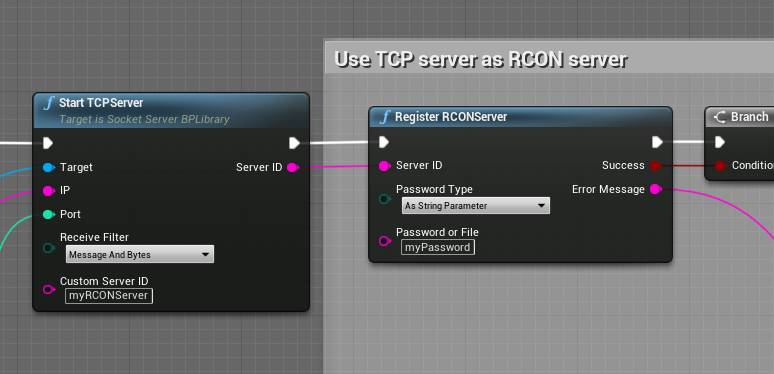Click Register RCONServer input execution pin
This screenshot has height=374, width=774.
[384, 142]
